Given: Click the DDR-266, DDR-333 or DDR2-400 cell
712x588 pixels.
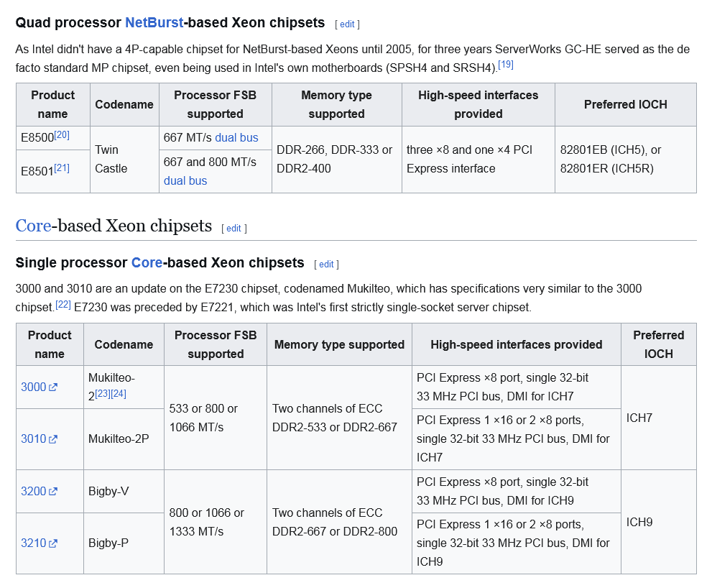Looking at the screenshot, I should pyautogui.click(x=336, y=160).
